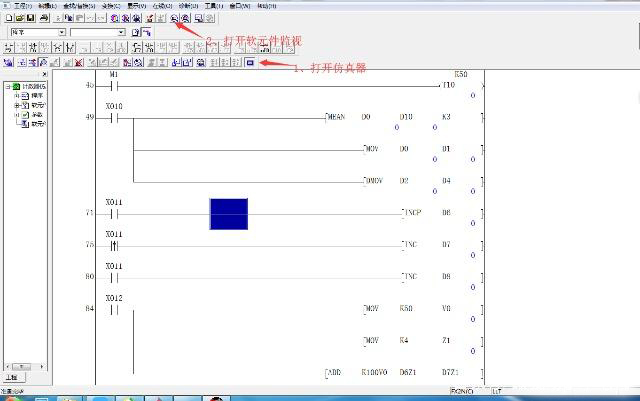Close the project navigation panel
The height and width of the screenshot is (401, 640).
(x=43, y=74)
